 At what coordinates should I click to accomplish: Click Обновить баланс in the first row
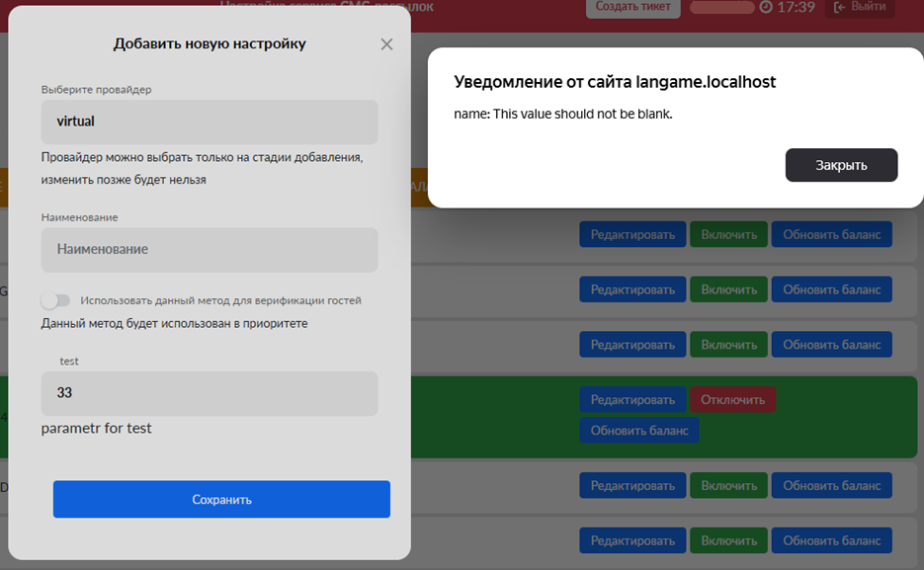(x=831, y=234)
